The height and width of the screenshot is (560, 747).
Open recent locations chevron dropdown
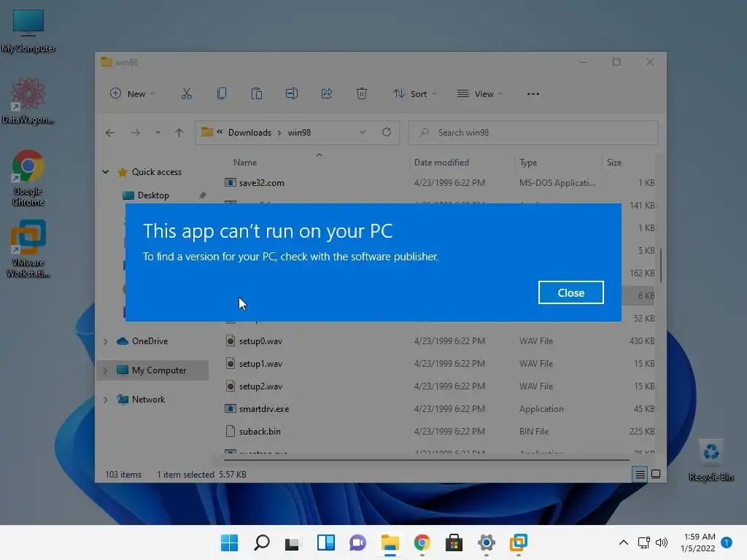pos(158,133)
